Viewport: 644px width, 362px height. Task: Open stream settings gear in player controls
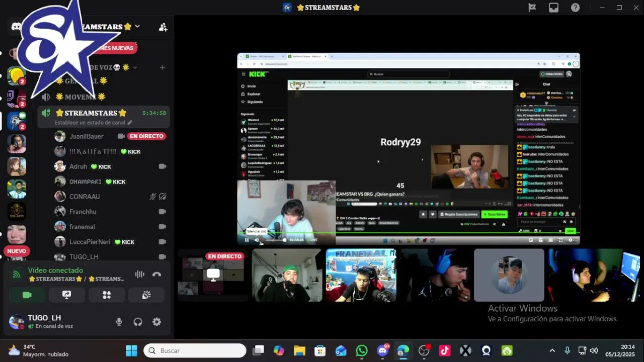[570, 240]
